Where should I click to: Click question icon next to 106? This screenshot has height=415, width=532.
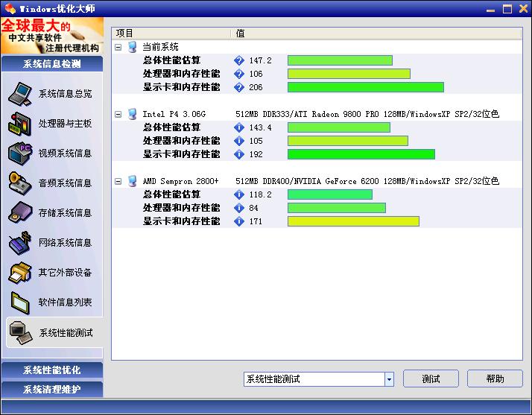pyautogui.click(x=239, y=74)
